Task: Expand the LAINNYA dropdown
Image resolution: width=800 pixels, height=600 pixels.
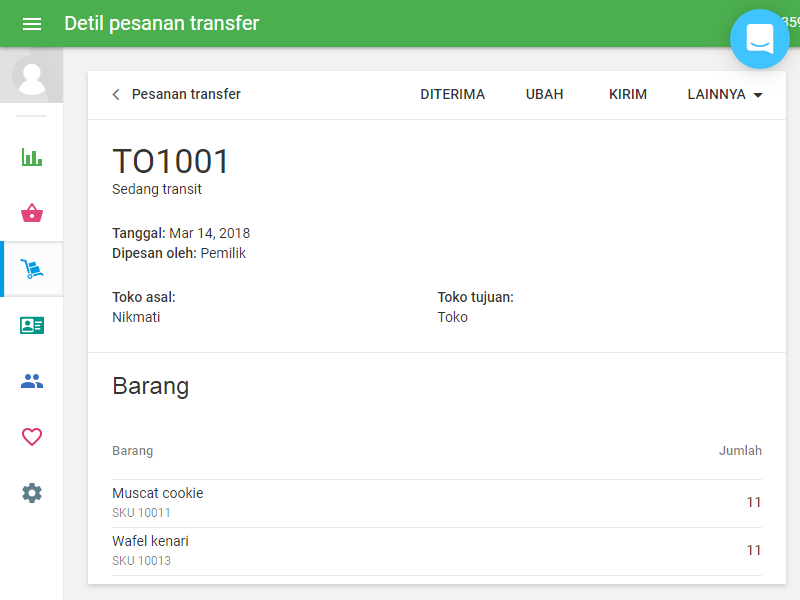Action: click(718, 94)
